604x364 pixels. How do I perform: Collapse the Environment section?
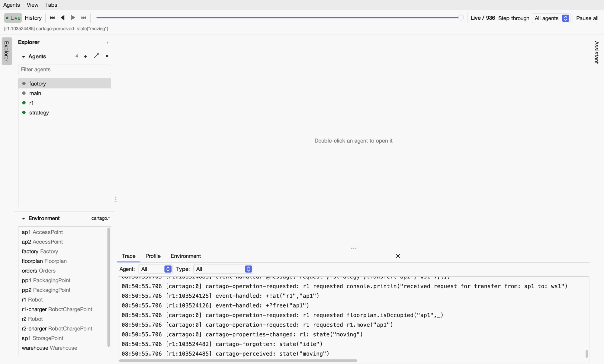pyautogui.click(x=24, y=219)
